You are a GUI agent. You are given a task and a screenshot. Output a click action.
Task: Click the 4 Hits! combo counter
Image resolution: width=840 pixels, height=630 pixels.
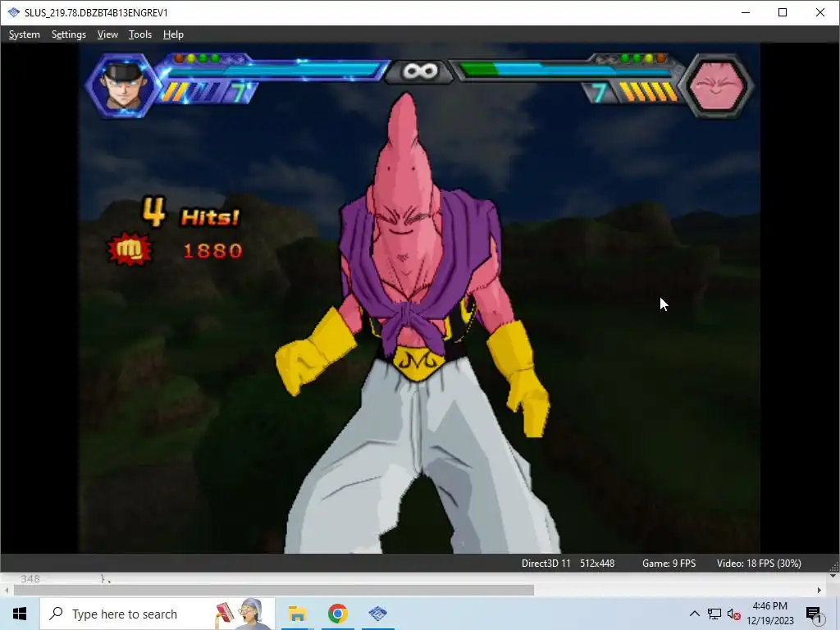point(190,212)
